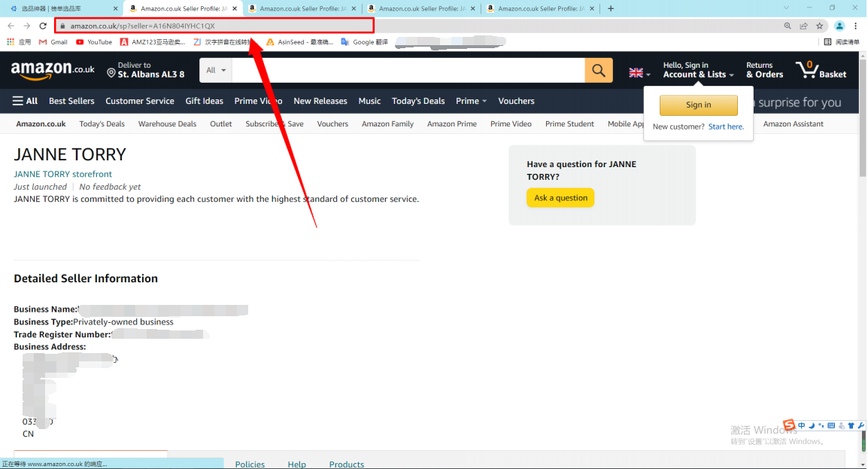Click the yellow Sign in button
Screen dimensions: 868x469
[x=698, y=105]
